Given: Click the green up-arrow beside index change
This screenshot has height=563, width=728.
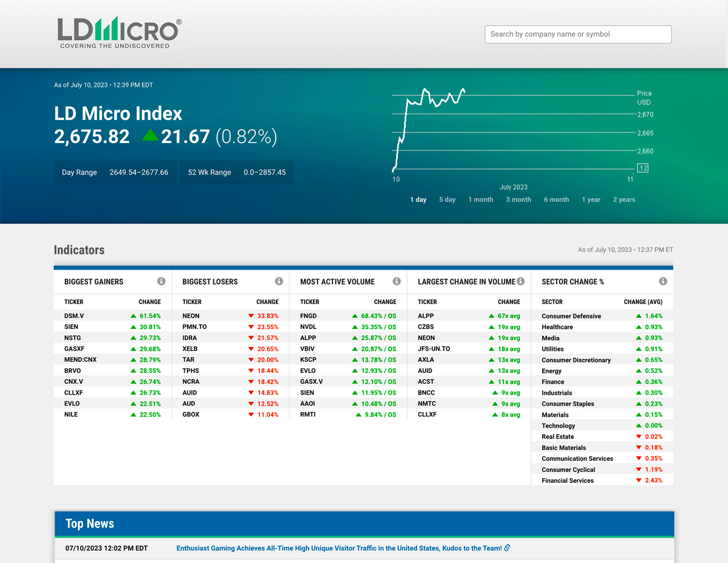Looking at the screenshot, I should [150, 136].
